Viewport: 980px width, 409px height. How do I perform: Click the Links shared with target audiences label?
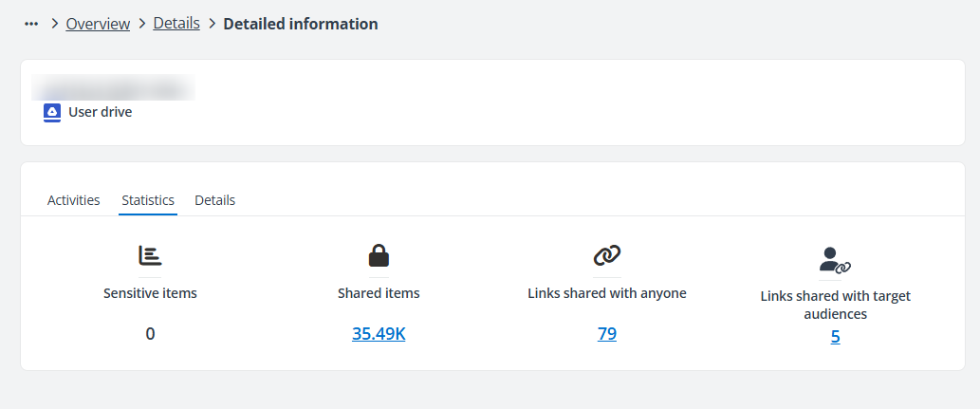[x=835, y=305]
